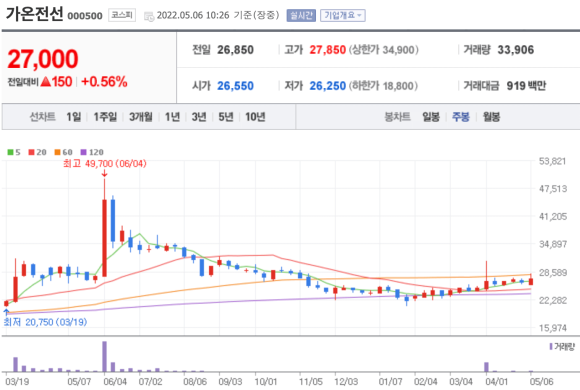Click the 가온전선 stock name heading

(34, 14)
